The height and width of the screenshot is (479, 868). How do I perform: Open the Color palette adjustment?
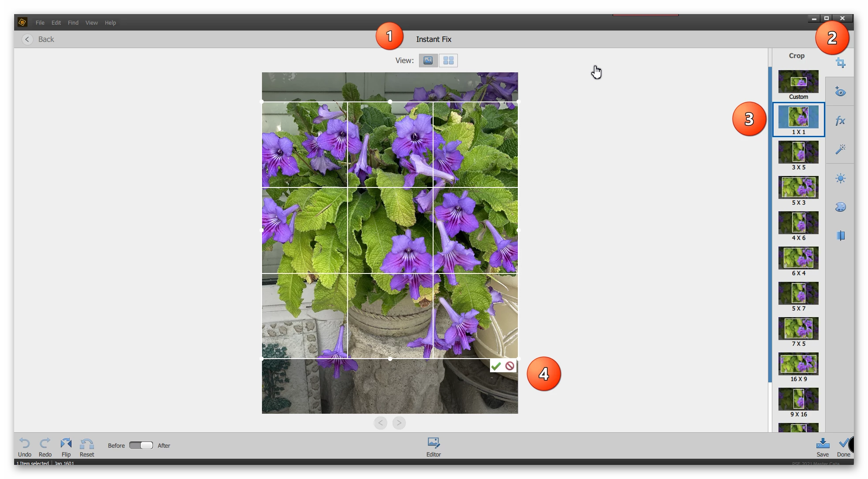[x=840, y=207]
